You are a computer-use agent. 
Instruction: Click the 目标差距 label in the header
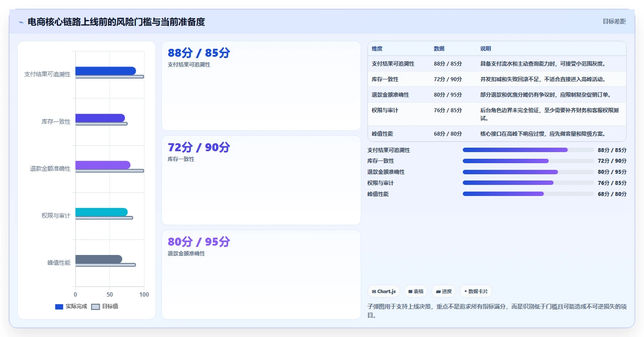[x=614, y=21]
